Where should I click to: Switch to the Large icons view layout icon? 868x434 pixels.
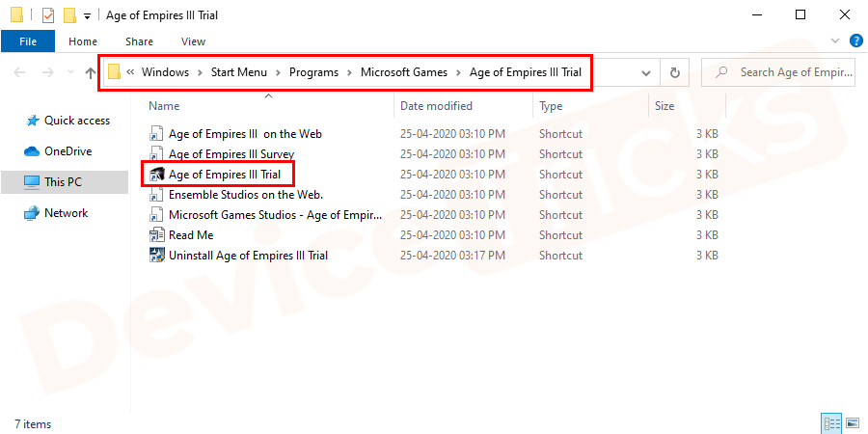point(853,424)
